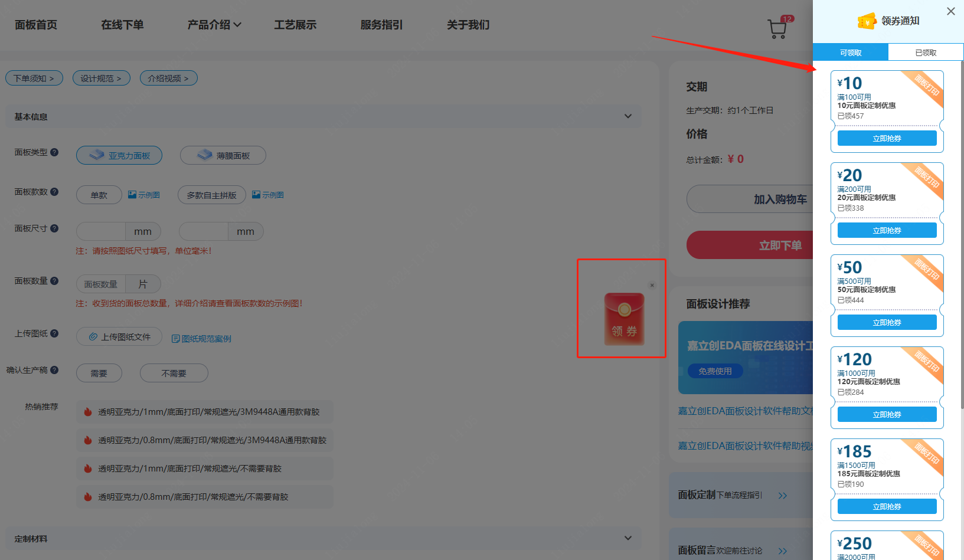Grab the ¥10 coupon
The width and height of the screenshot is (964, 560).
click(x=887, y=138)
